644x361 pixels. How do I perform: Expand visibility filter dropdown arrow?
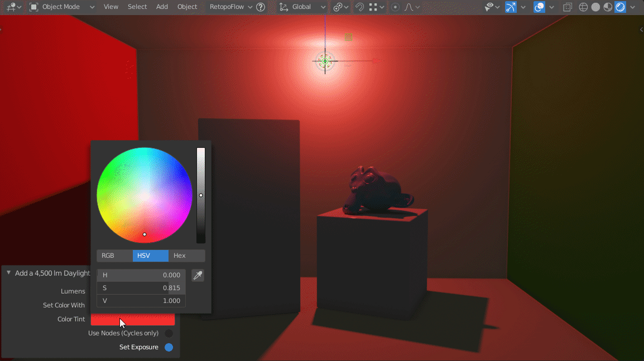click(x=497, y=7)
